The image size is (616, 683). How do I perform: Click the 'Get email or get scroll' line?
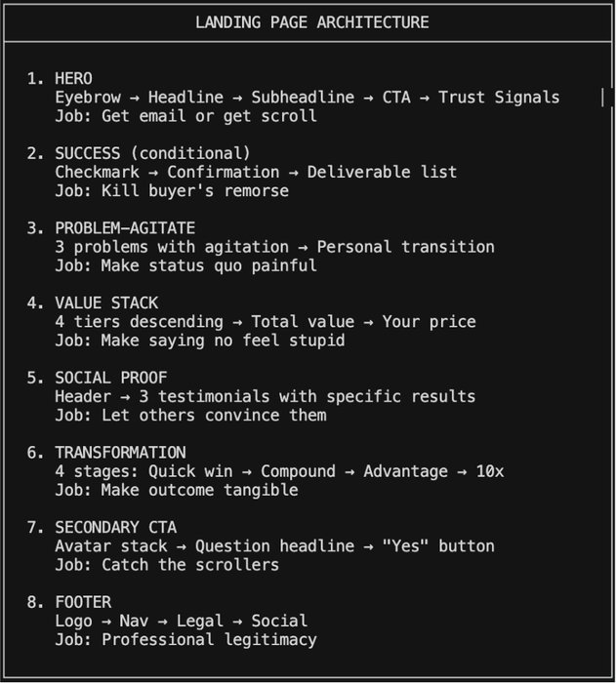[185, 116]
